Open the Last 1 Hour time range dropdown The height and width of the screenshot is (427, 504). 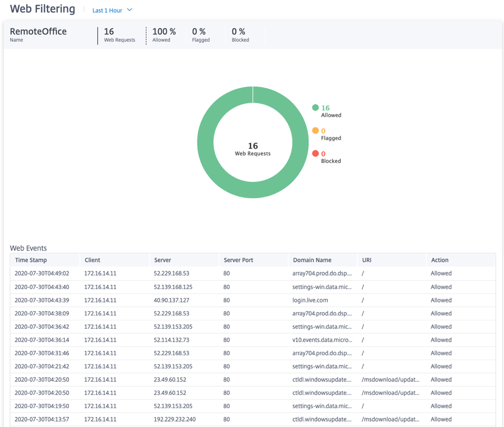coord(112,10)
